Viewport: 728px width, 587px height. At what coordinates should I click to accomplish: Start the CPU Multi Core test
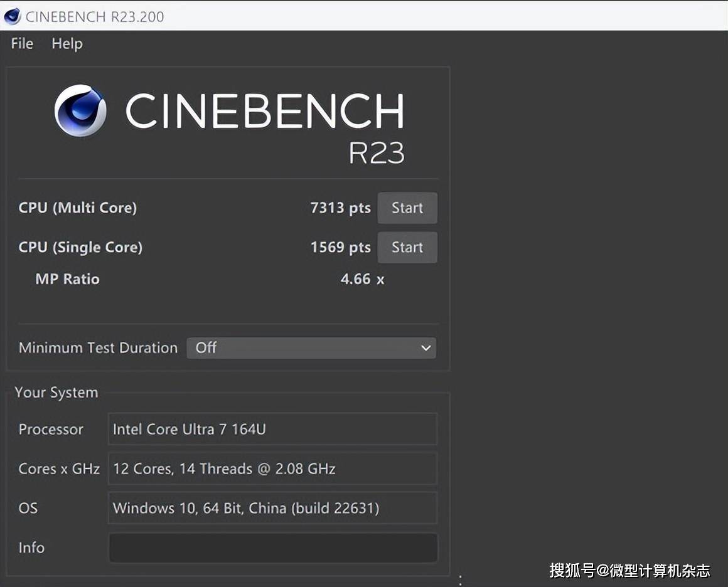tap(407, 208)
